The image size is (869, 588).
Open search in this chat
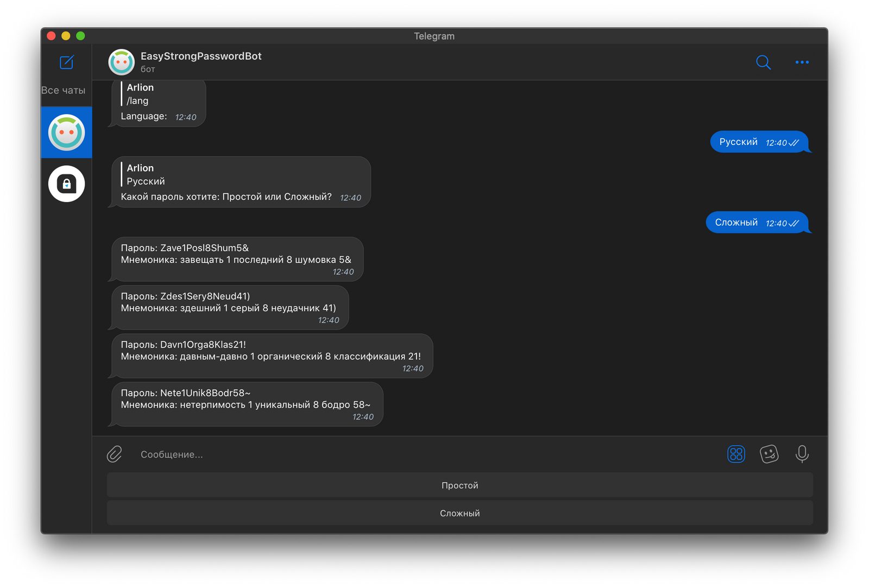coord(763,62)
